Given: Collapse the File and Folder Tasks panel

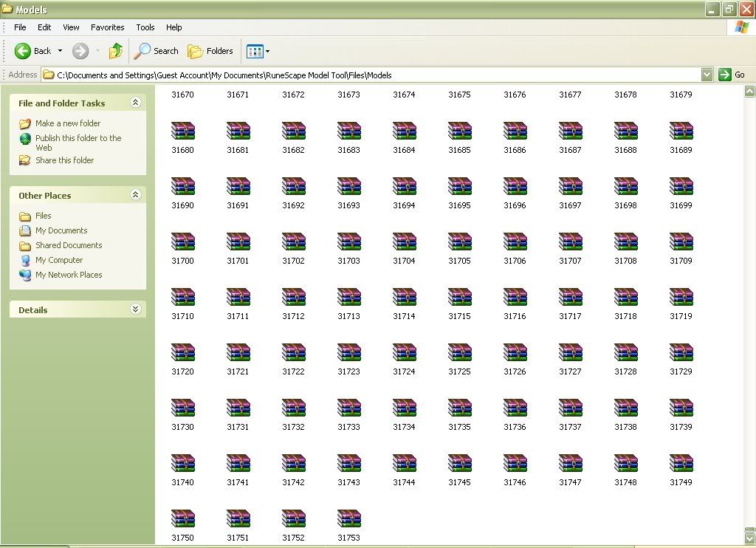Looking at the screenshot, I should tap(135, 103).
